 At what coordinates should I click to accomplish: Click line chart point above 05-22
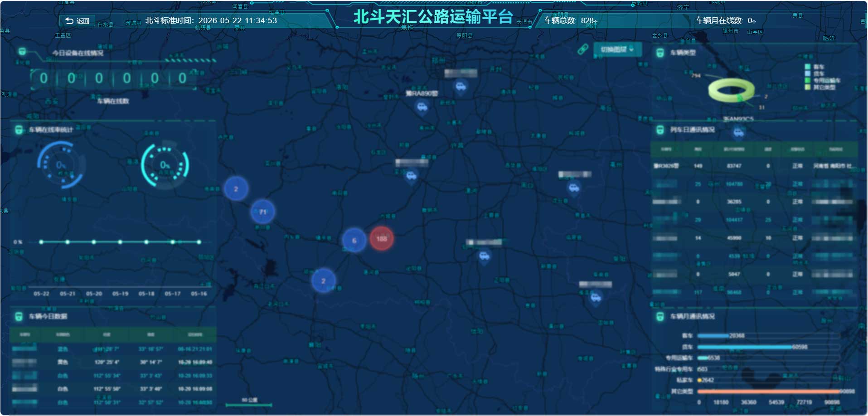(x=41, y=242)
